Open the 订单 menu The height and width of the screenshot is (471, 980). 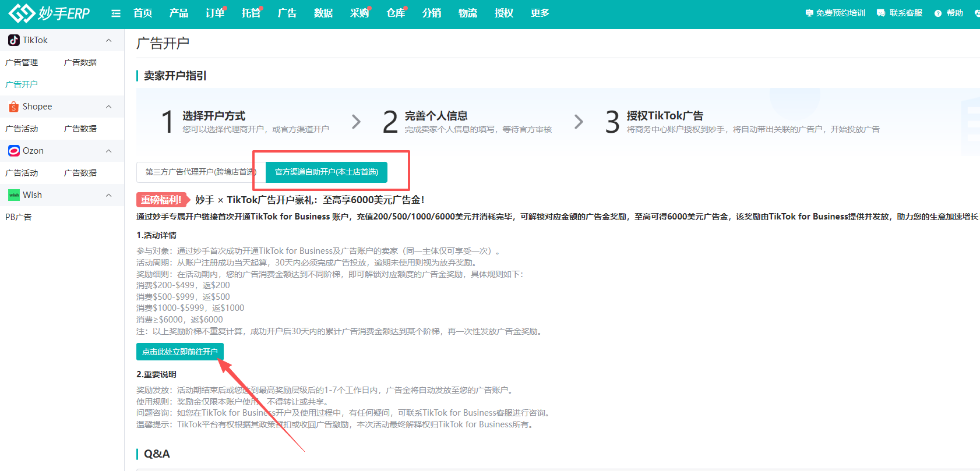coord(215,13)
